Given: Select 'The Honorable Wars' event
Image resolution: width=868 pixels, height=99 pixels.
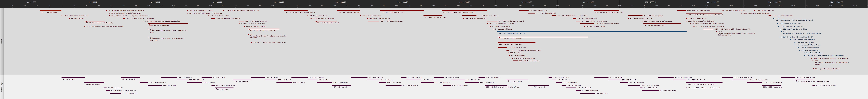Looking at the screenshot, I should click(349, 12).
